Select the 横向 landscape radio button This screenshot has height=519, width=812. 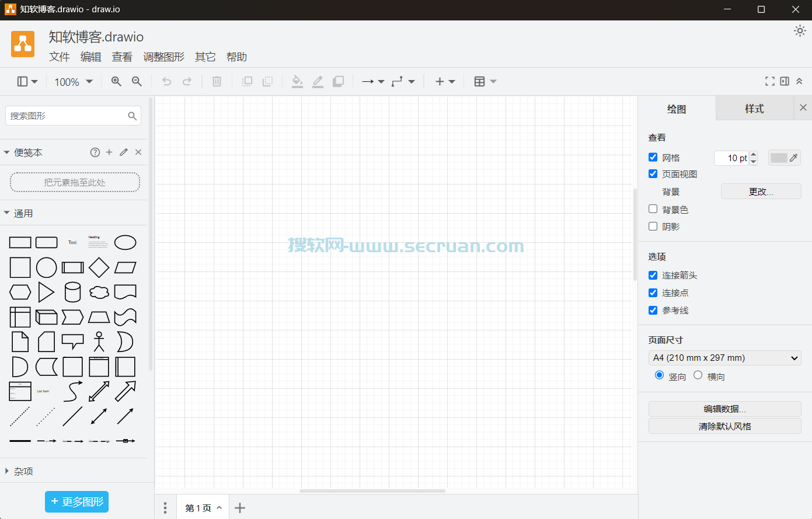coord(698,375)
